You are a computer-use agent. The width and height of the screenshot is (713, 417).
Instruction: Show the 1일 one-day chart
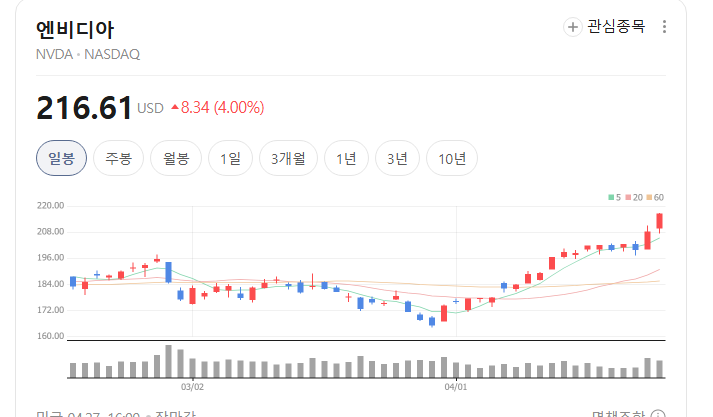[231, 158]
